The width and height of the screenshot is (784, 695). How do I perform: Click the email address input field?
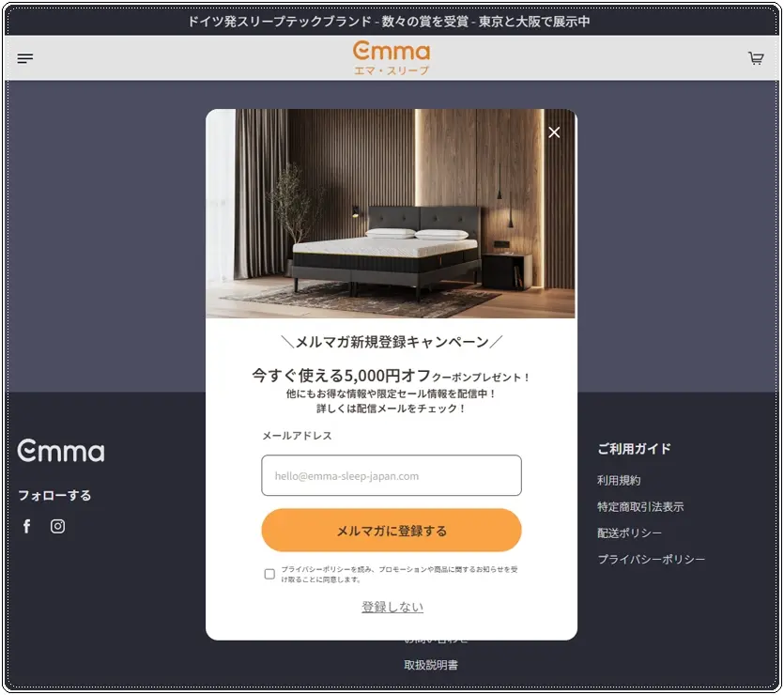tap(392, 475)
